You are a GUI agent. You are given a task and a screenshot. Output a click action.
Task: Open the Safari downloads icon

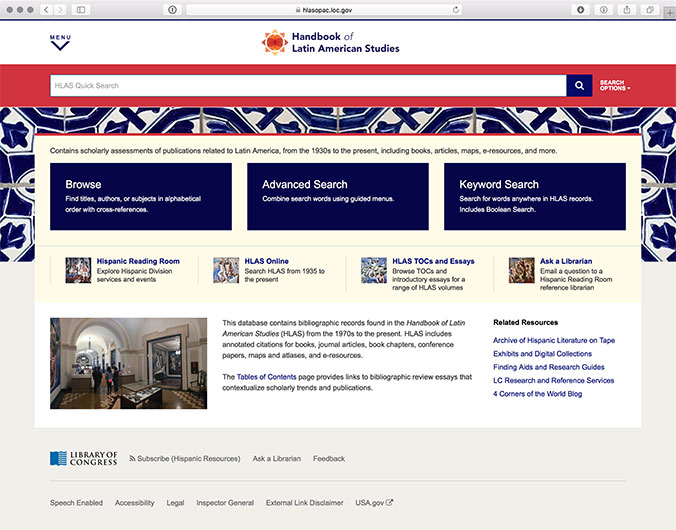tap(580, 9)
